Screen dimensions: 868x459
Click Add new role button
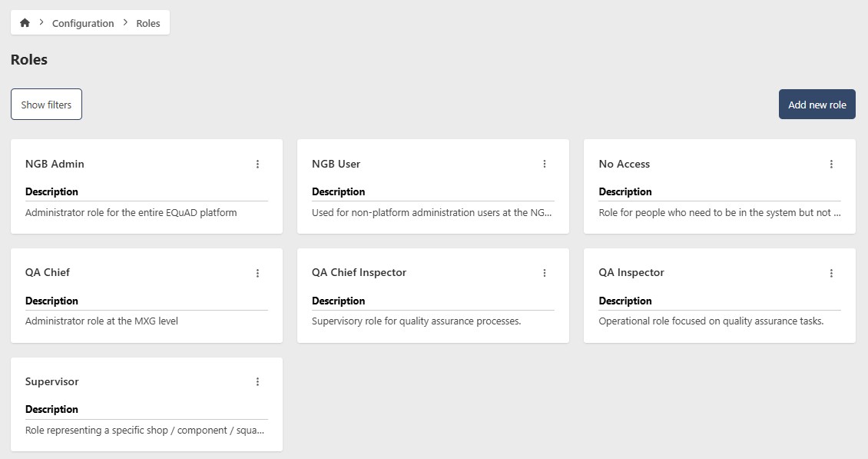(817, 105)
